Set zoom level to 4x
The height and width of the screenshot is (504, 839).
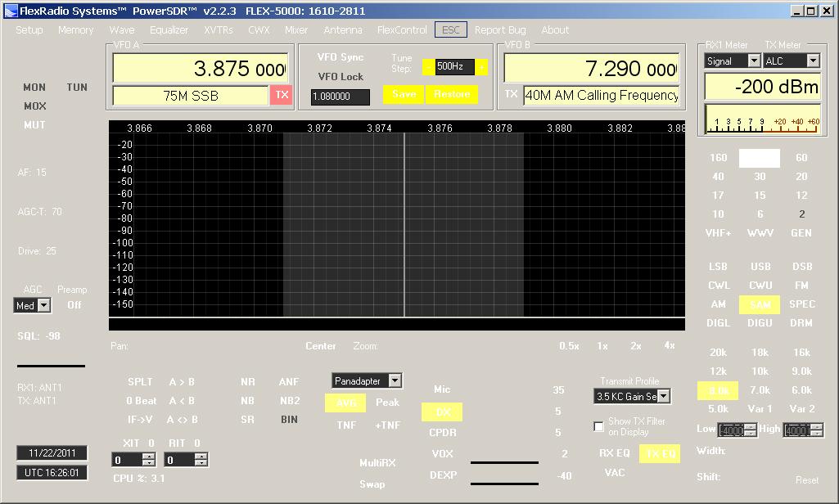670,346
